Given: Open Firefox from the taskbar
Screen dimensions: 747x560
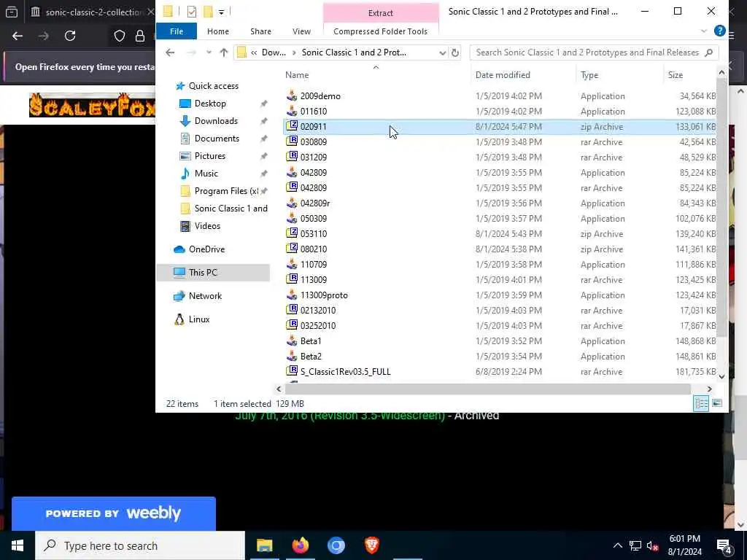Looking at the screenshot, I should click(300, 545).
